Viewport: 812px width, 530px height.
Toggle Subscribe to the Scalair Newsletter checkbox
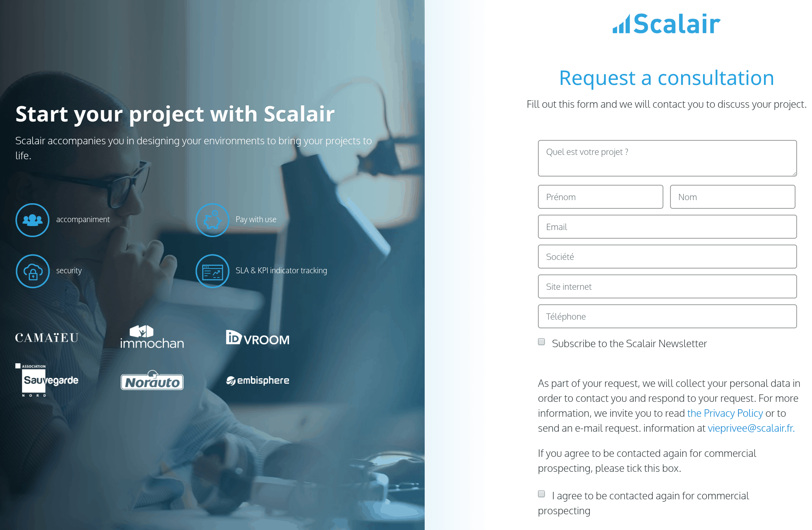tap(541, 343)
